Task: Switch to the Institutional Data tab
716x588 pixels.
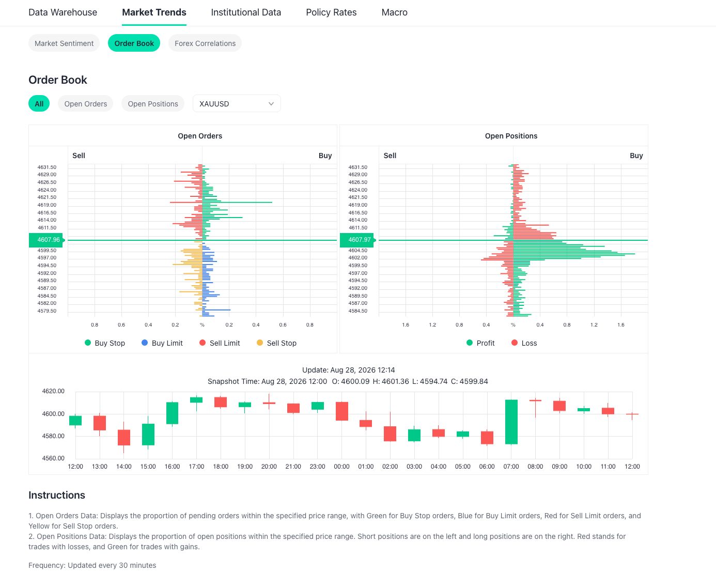Action: coord(246,12)
